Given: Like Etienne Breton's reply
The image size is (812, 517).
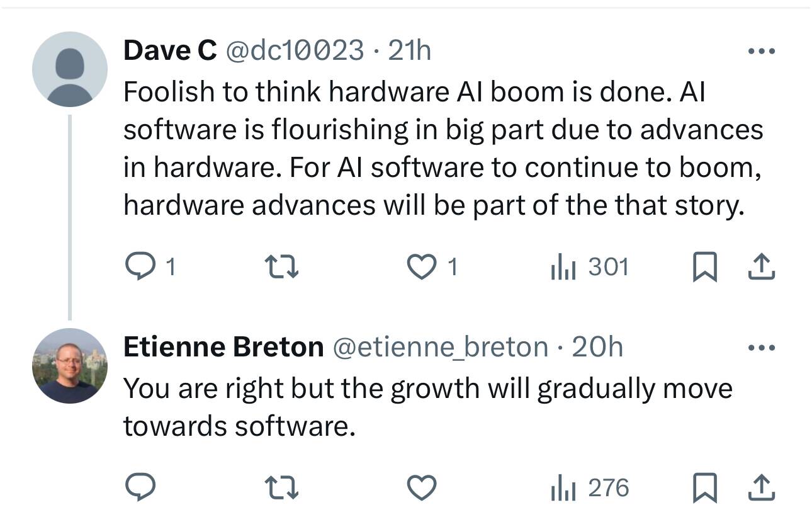Looking at the screenshot, I should [x=422, y=487].
